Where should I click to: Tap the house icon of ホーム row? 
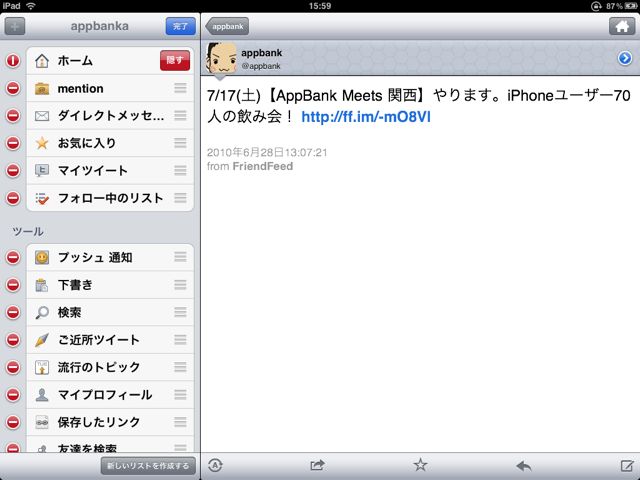pos(42,61)
